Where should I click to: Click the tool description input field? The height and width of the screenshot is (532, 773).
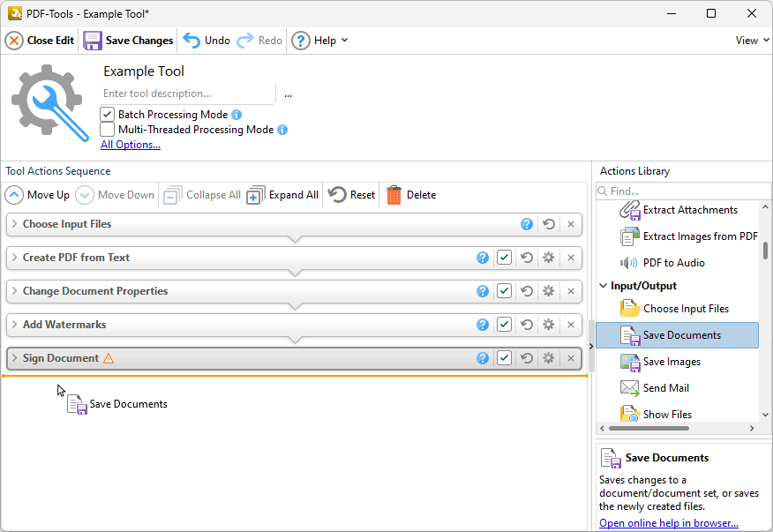pyautogui.click(x=187, y=94)
